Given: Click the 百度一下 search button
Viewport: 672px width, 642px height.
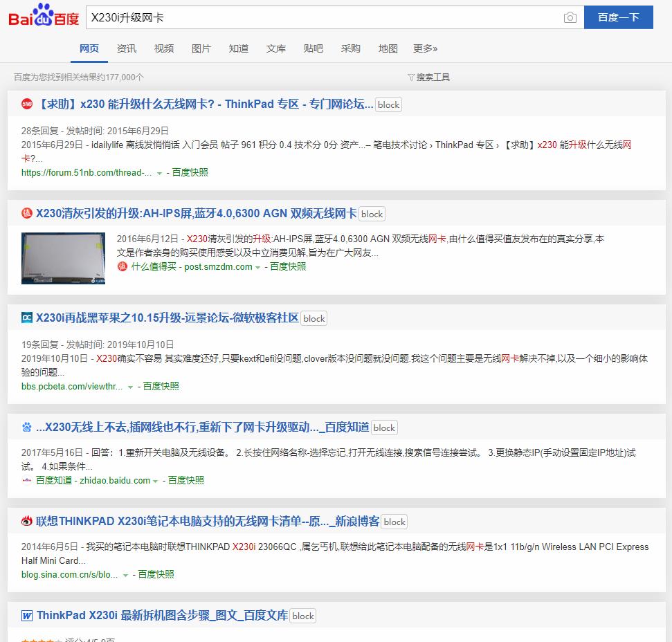Looking at the screenshot, I should coord(618,17).
